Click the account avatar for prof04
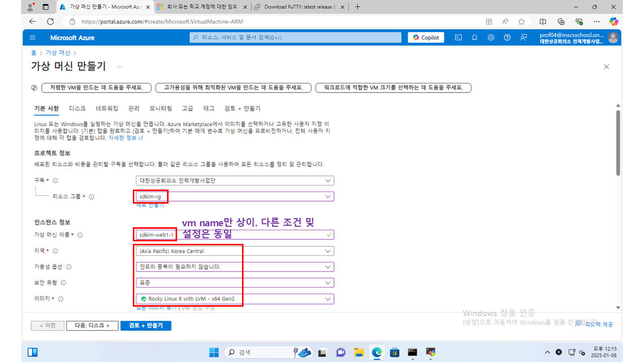 tap(613, 38)
